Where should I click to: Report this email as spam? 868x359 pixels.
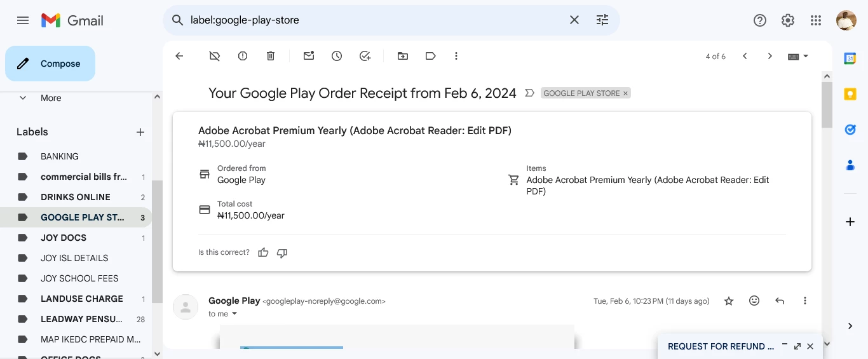(x=243, y=56)
